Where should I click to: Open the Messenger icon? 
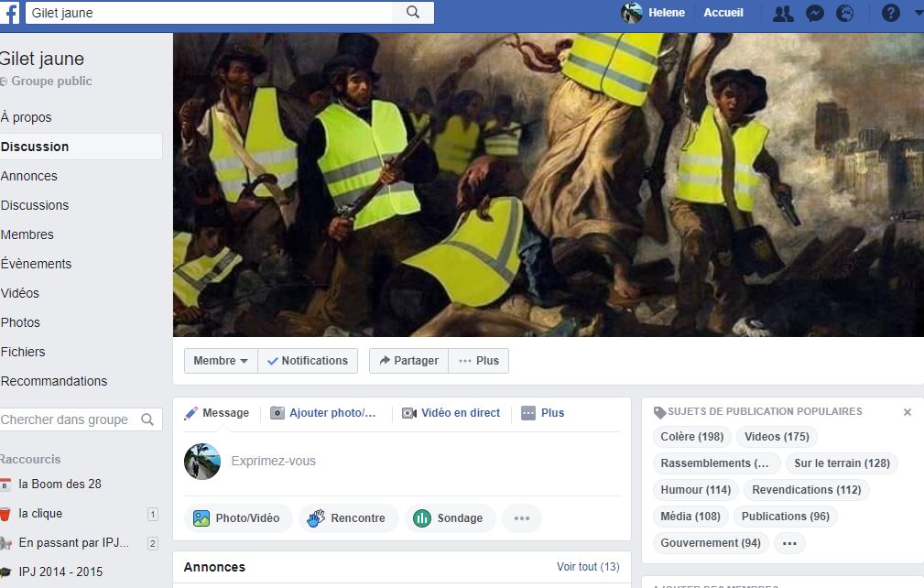[814, 14]
